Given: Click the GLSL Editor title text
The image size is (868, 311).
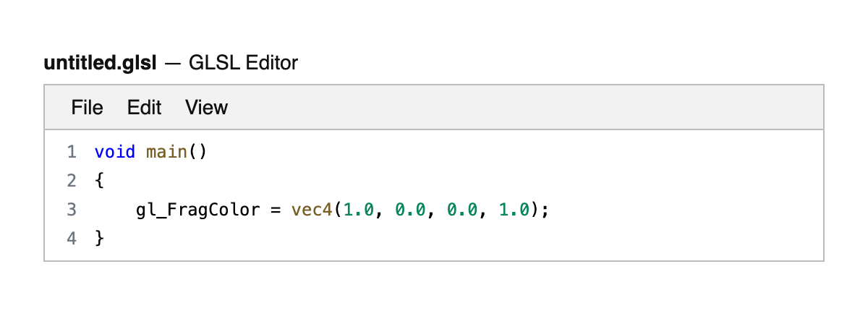Looking at the screenshot, I should coord(243,64).
